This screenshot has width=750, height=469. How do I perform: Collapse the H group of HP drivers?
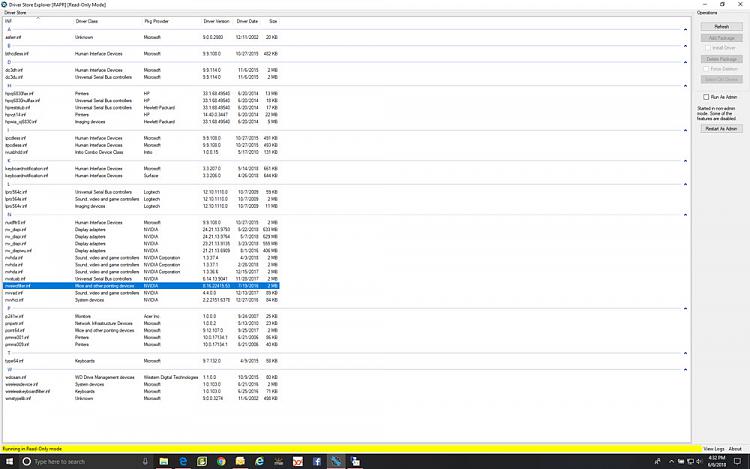point(685,86)
